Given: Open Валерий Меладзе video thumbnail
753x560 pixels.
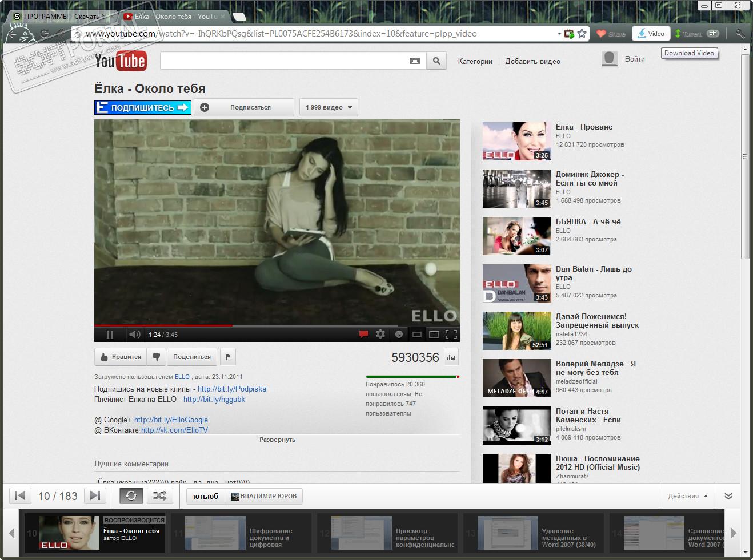Looking at the screenshot, I should coord(516,378).
